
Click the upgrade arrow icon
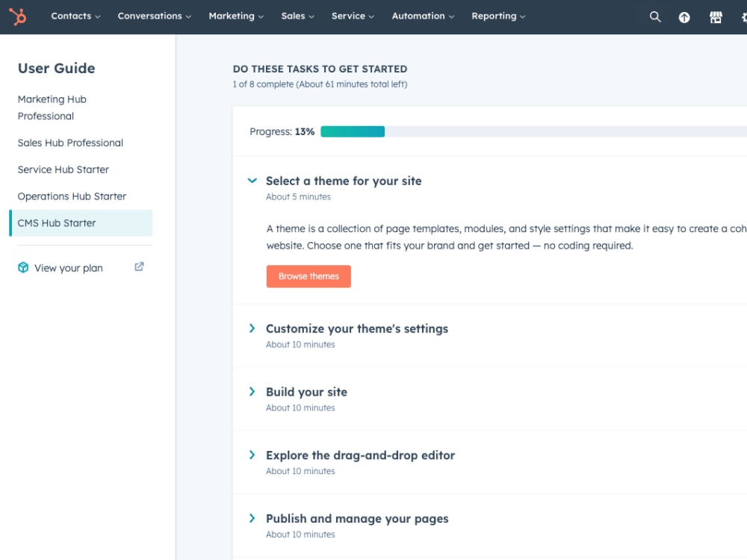tap(684, 18)
